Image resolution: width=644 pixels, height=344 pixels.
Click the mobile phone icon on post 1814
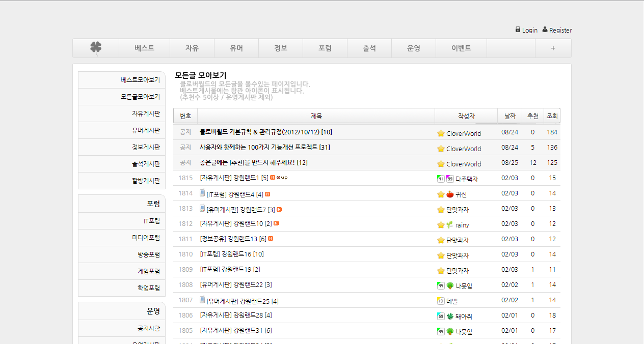tap(202, 193)
